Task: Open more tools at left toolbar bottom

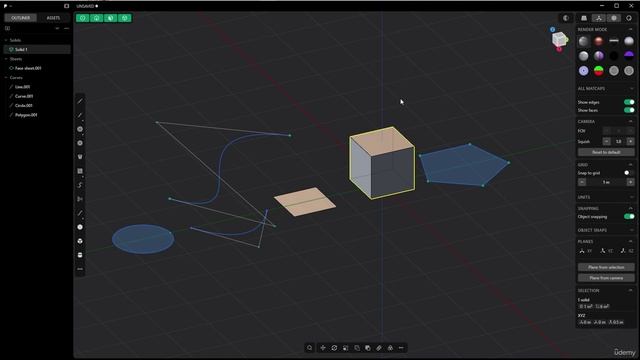Action: tap(80, 269)
